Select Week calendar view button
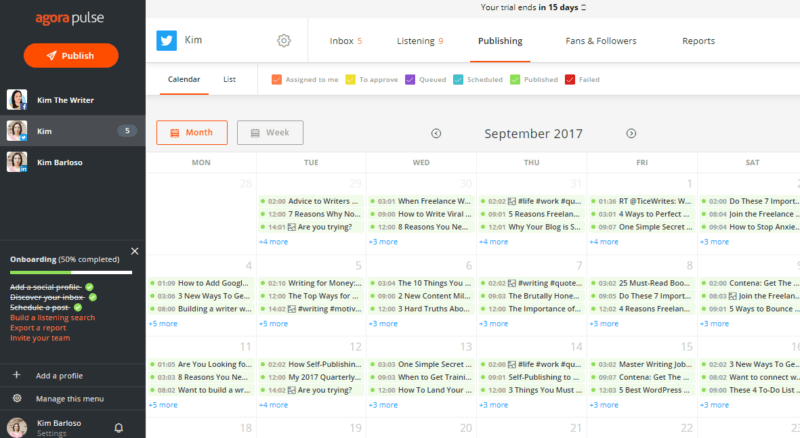The image size is (800, 438). click(x=270, y=133)
